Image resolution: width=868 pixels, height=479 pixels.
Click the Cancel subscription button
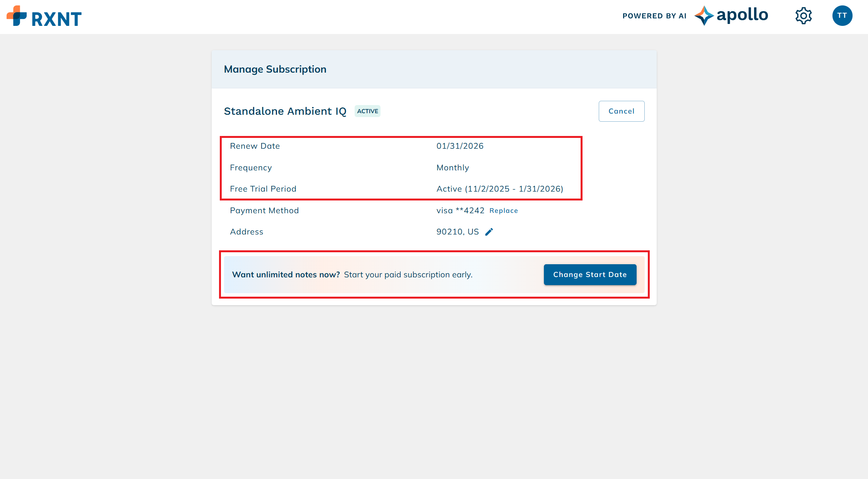pos(621,111)
